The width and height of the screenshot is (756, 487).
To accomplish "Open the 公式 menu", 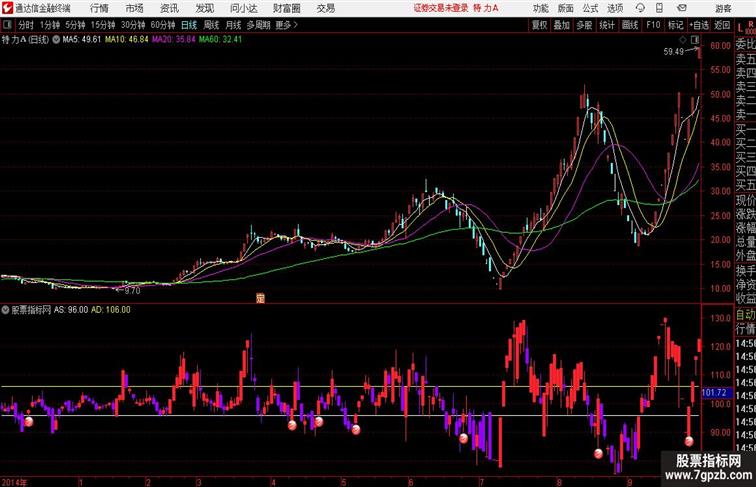I will click(x=590, y=8).
